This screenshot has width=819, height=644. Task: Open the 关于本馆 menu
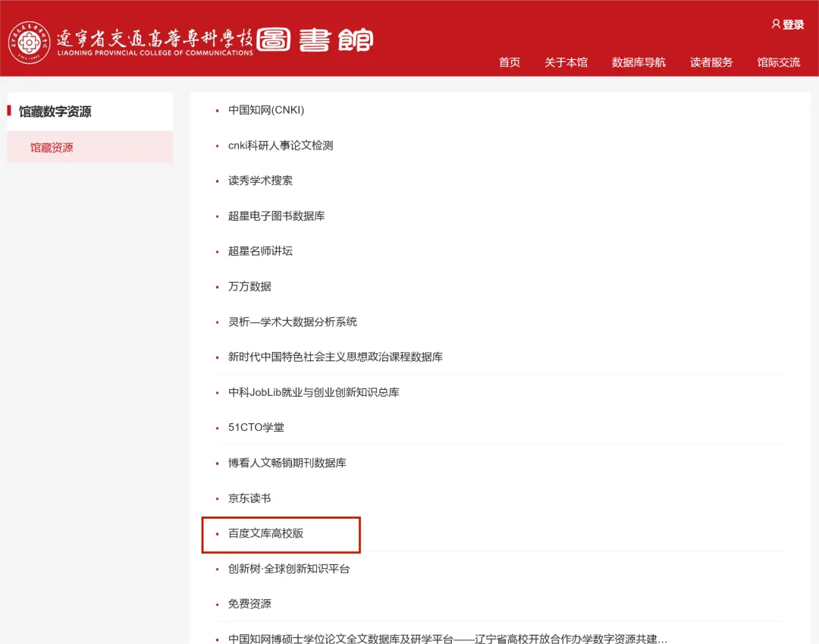pos(566,62)
